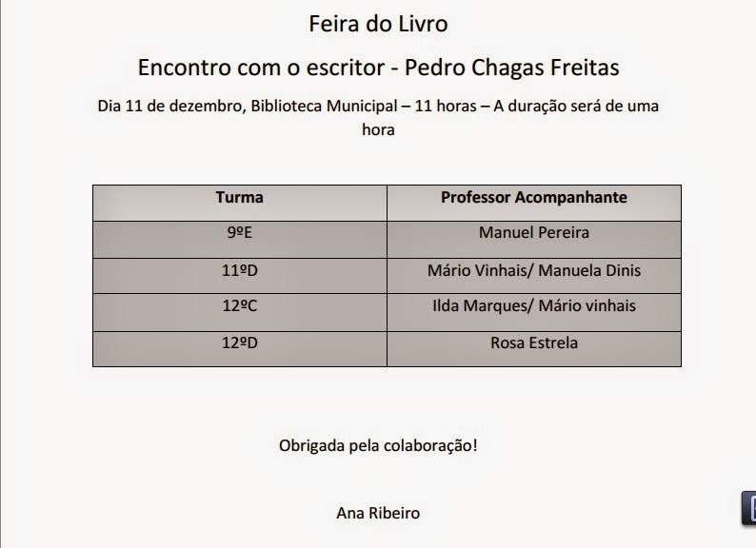Select the "12ºC" class cell
Image resolution: width=756 pixels, height=548 pixels.
tap(240, 312)
